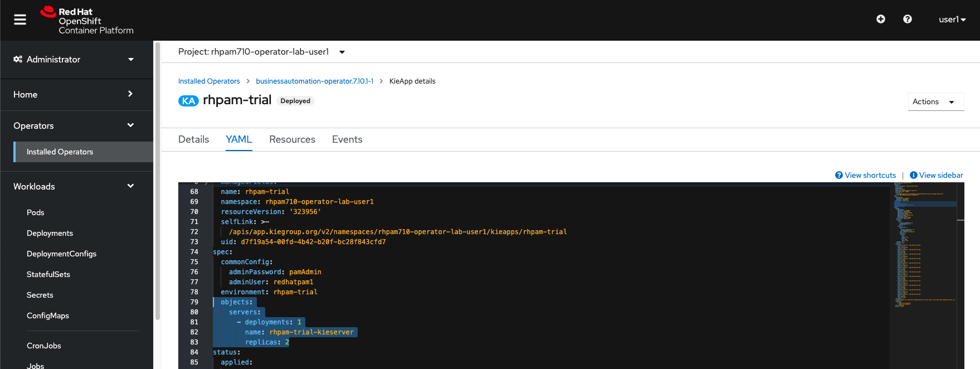
Task: Select Installed Operators in sidebar
Action: (83, 152)
